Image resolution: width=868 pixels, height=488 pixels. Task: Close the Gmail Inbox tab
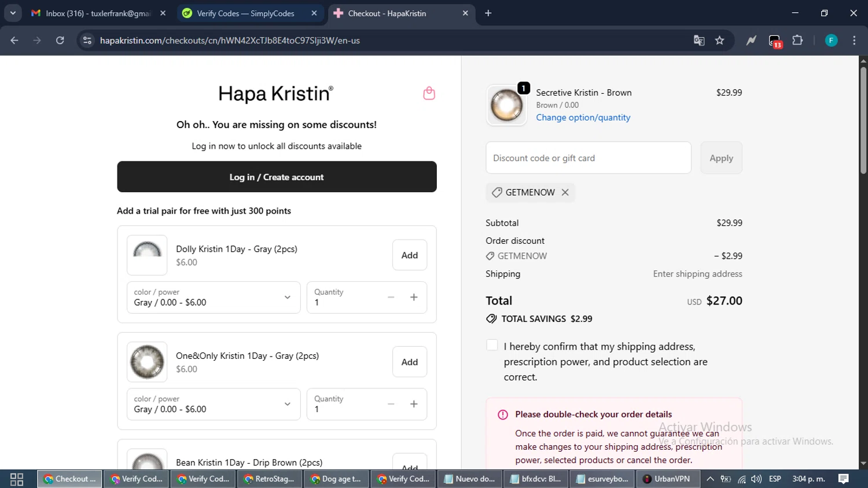(163, 13)
